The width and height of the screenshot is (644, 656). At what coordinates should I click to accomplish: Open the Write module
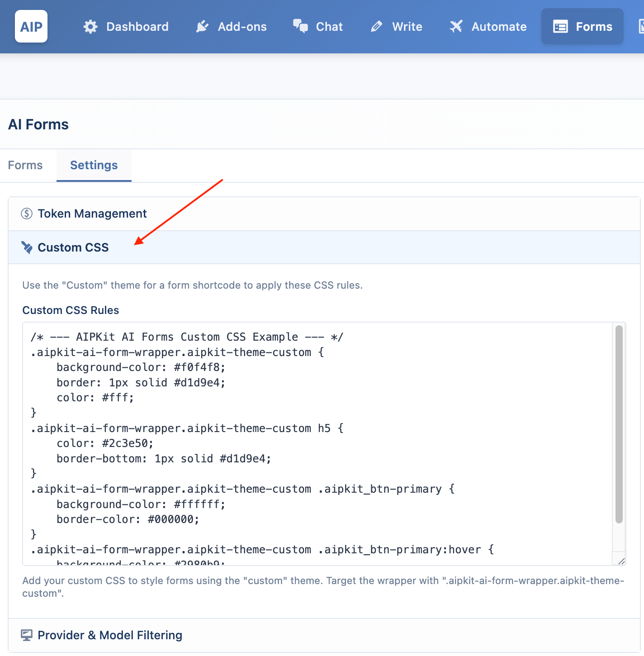click(x=396, y=27)
